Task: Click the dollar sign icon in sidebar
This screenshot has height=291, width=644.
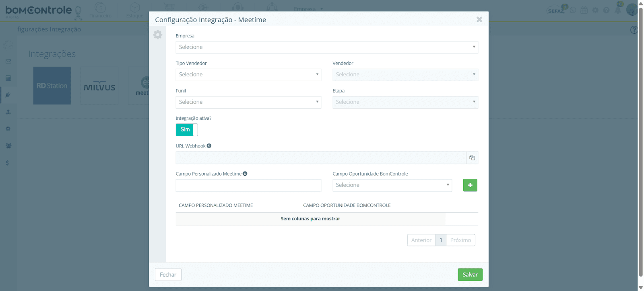Action: (7, 163)
